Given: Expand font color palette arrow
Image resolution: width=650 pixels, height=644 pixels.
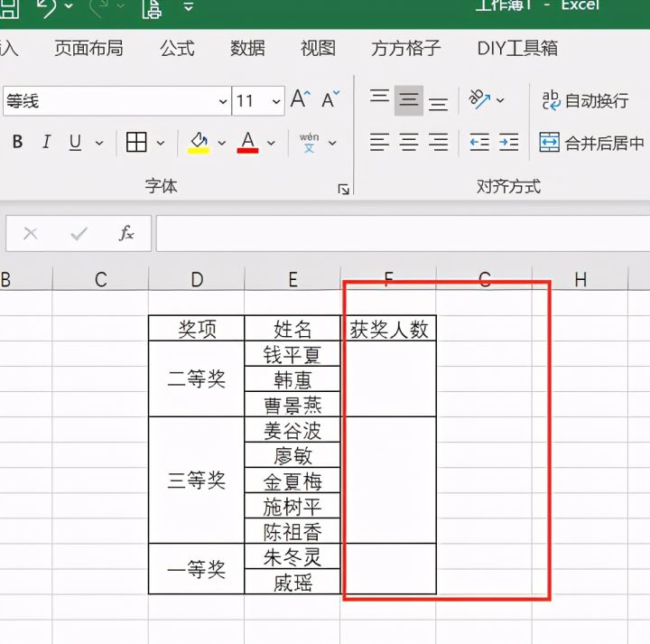Looking at the screenshot, I should pyautogui.click(x=271, y=143).
